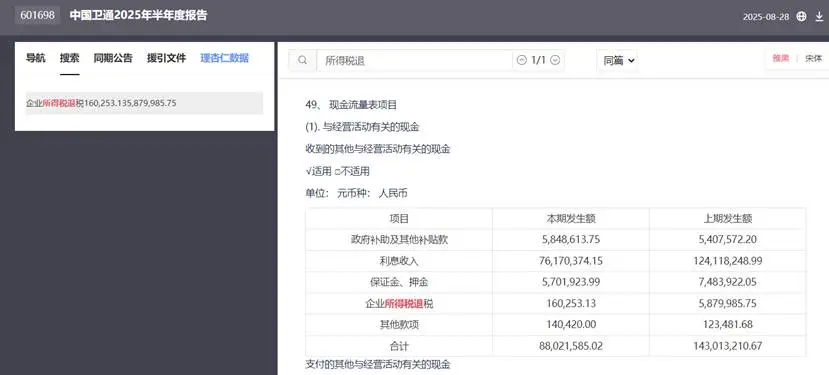Click the 1/1 match counter

click(x=538, y=60)
